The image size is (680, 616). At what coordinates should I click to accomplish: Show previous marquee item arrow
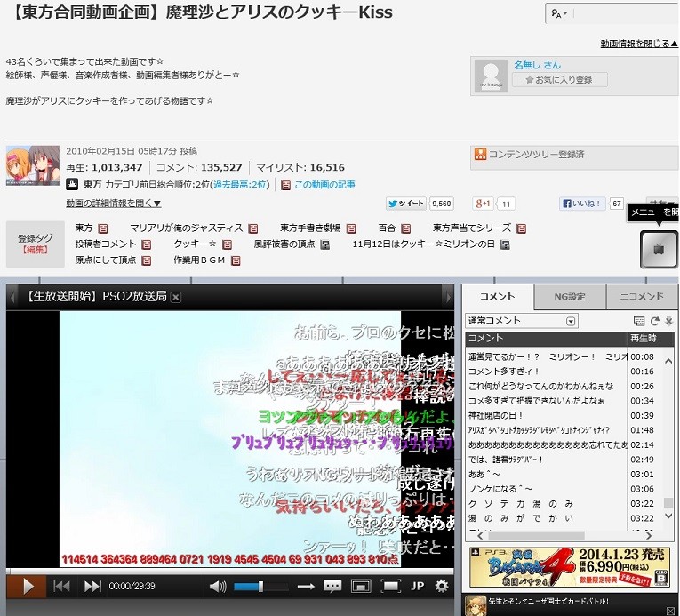coord(12,297)
